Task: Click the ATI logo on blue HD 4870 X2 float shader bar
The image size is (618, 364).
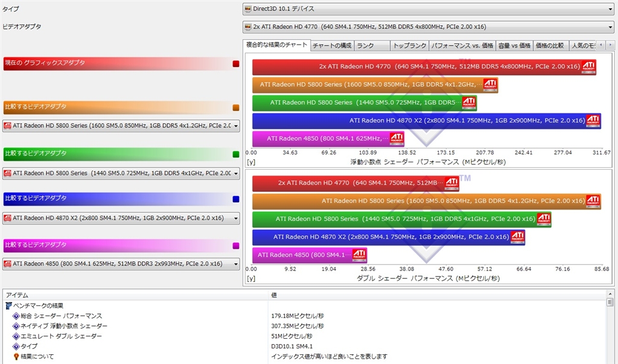Action: click(593, 121)
